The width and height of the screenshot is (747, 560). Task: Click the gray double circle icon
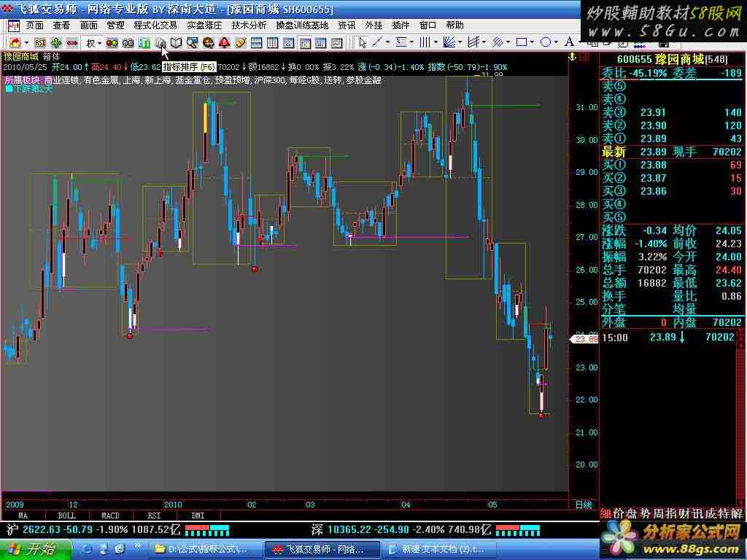pyautogui.click(x=128, y=43)
